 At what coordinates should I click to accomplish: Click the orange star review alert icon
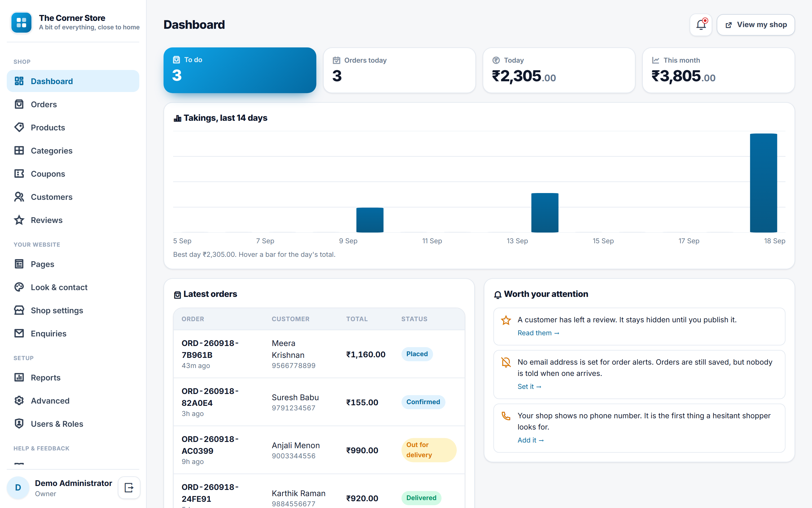(x=506, y=320)
